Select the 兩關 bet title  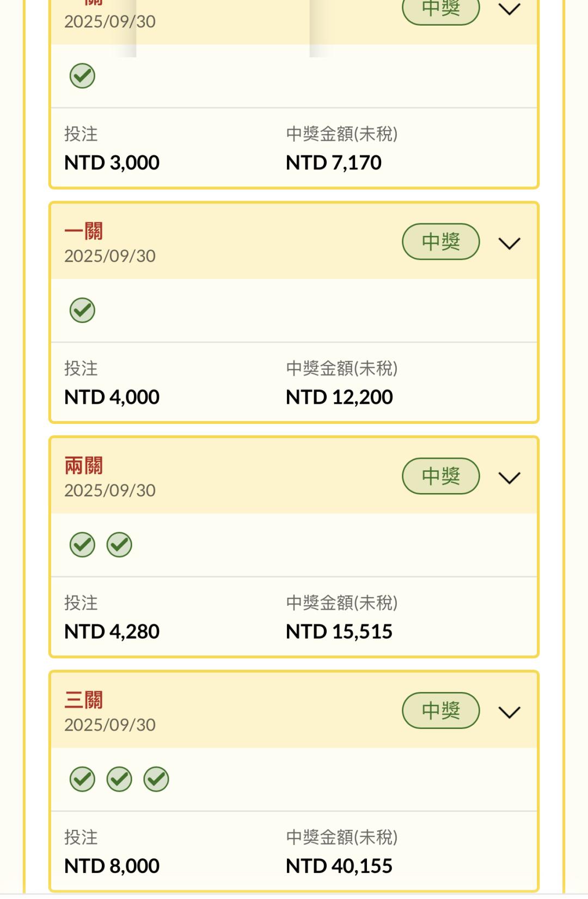click(84, 466)
